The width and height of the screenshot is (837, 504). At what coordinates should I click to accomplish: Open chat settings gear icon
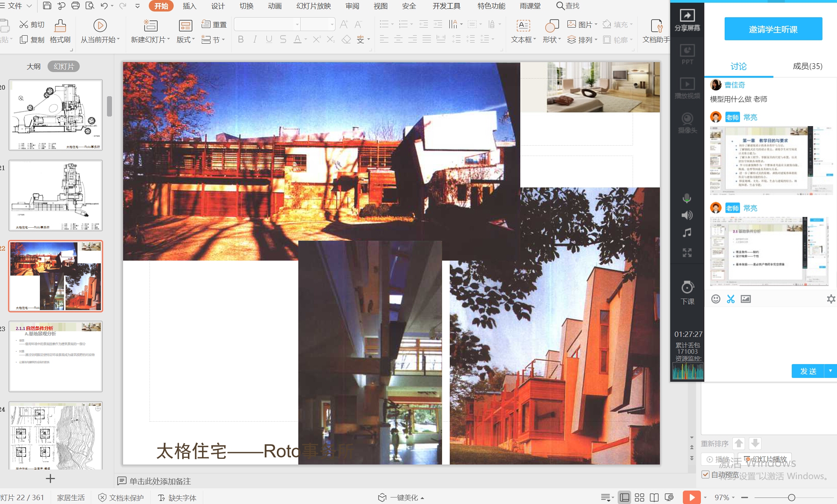point(831,299)
